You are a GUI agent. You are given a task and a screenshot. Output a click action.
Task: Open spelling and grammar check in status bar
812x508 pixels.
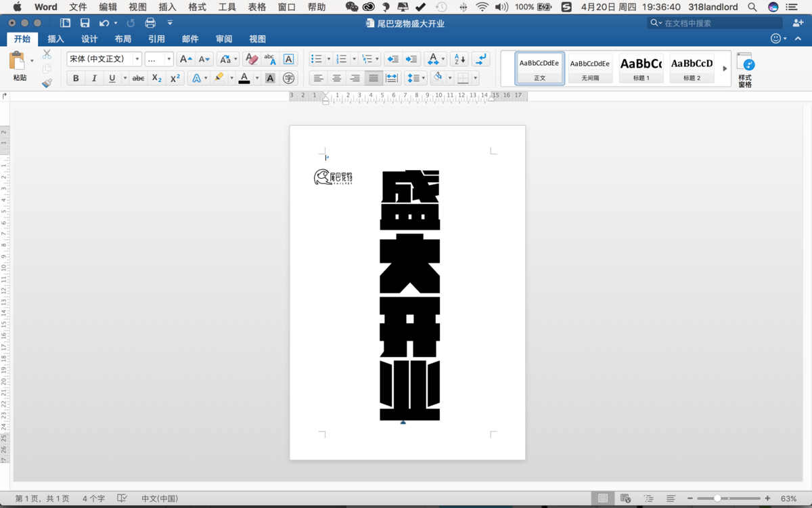point(122,499)
